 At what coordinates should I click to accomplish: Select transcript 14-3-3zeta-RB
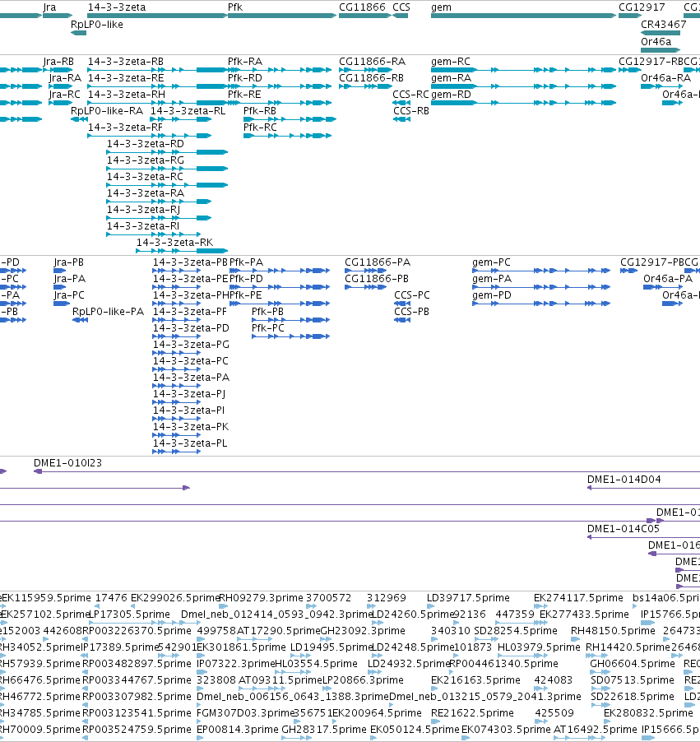pyautogui.click(x=126, y=62)
